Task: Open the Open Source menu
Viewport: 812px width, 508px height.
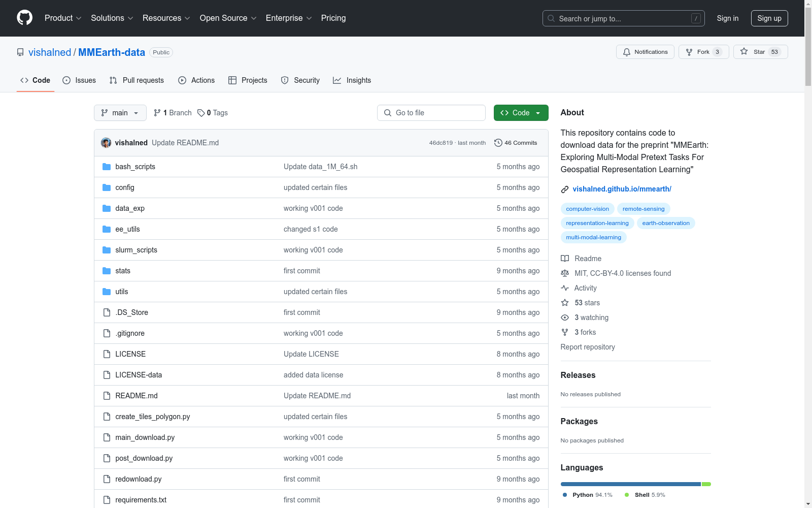Action: 228,18
